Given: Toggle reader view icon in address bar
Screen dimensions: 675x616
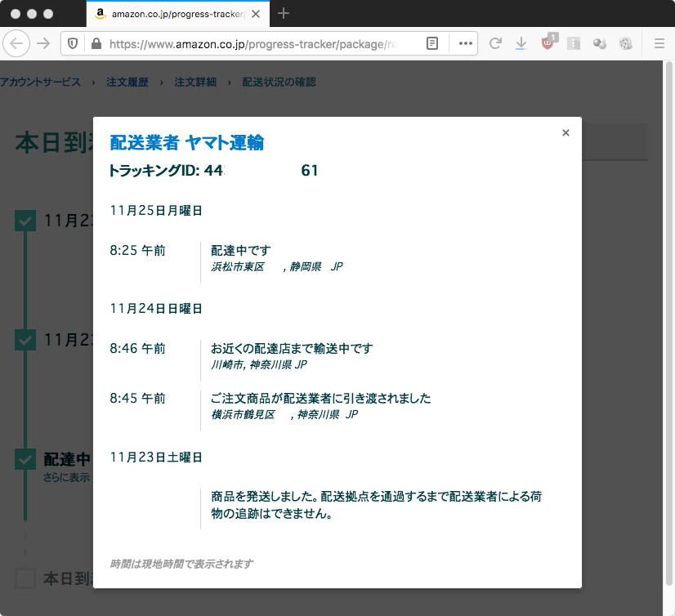Looking at the screenshot, I should coord(432,44).
